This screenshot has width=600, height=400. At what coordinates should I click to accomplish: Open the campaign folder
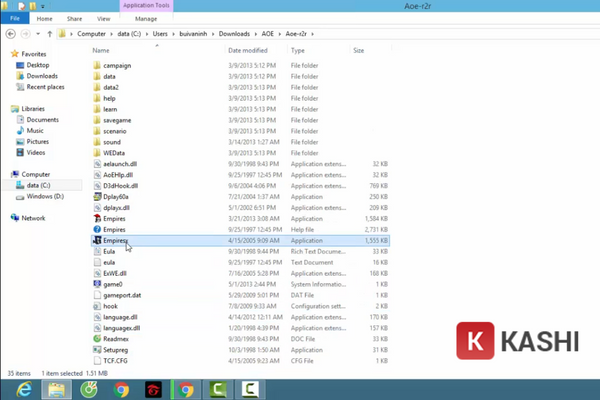coord(117,66)
